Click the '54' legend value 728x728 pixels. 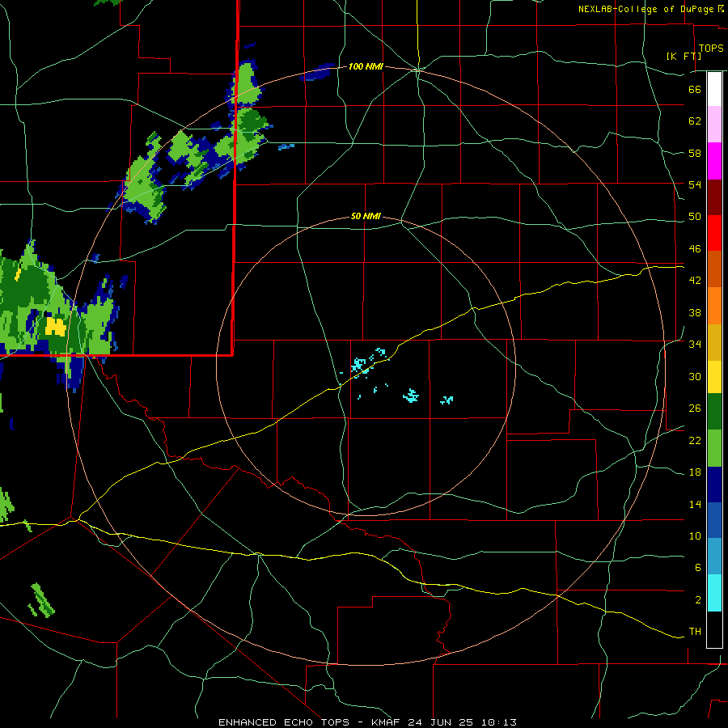pyautogui.click(x=695, y=184)
